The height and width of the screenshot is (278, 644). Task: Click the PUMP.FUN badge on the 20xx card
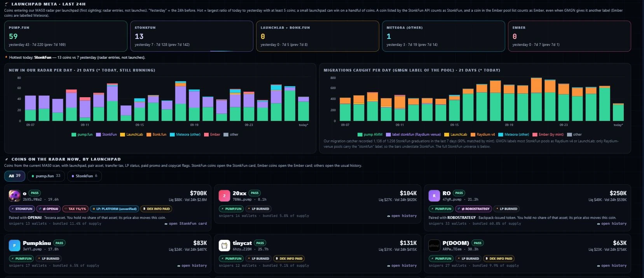click(232, 209)
